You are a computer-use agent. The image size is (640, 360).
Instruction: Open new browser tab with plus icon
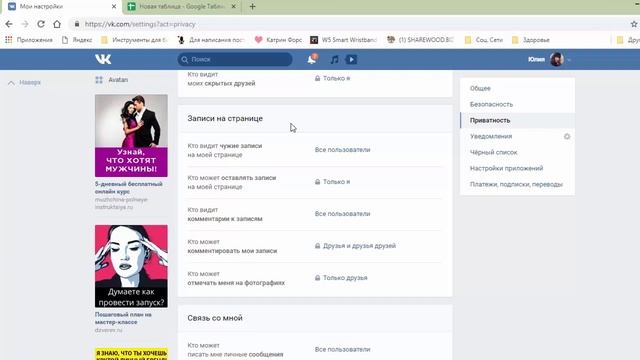tap(252, 7)
